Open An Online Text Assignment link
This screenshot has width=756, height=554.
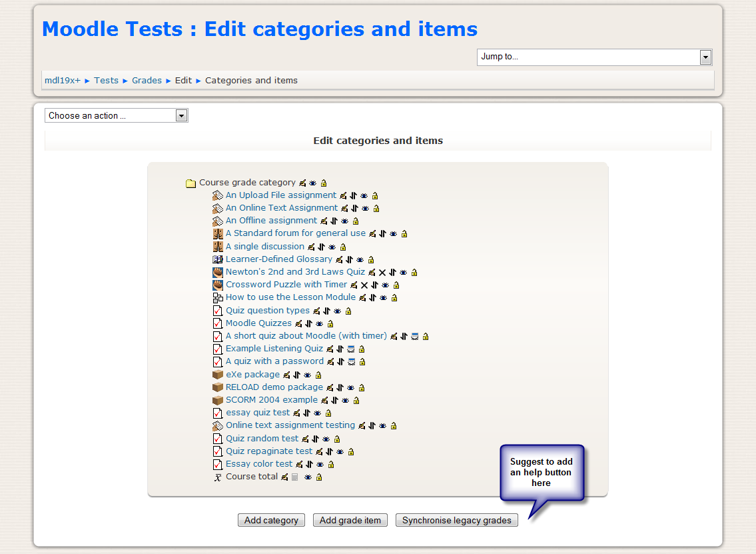pos(282,207)
